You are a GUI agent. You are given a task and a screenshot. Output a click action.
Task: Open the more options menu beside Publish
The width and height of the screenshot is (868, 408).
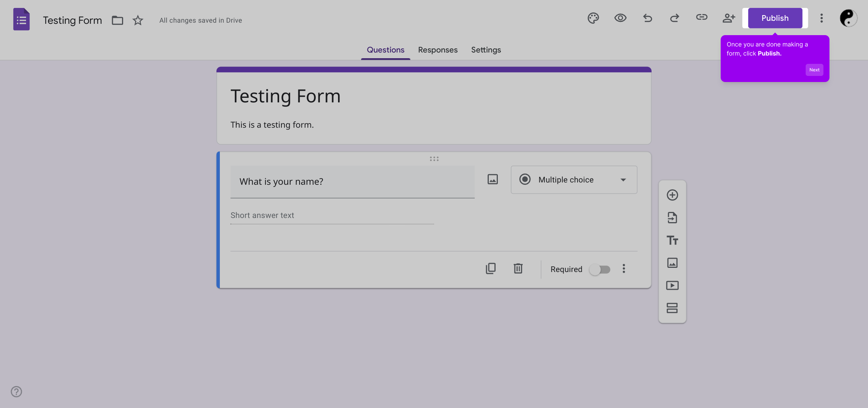pos(822,18)
